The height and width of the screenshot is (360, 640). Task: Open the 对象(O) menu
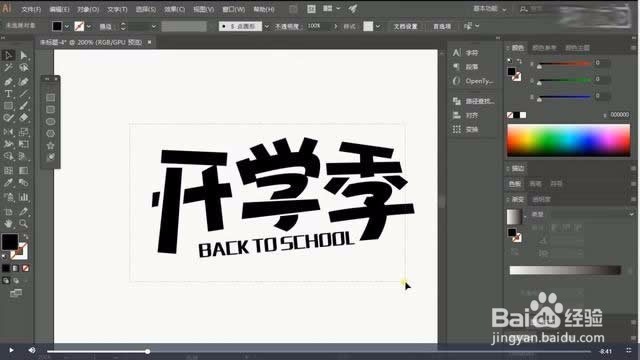(88, 9)
